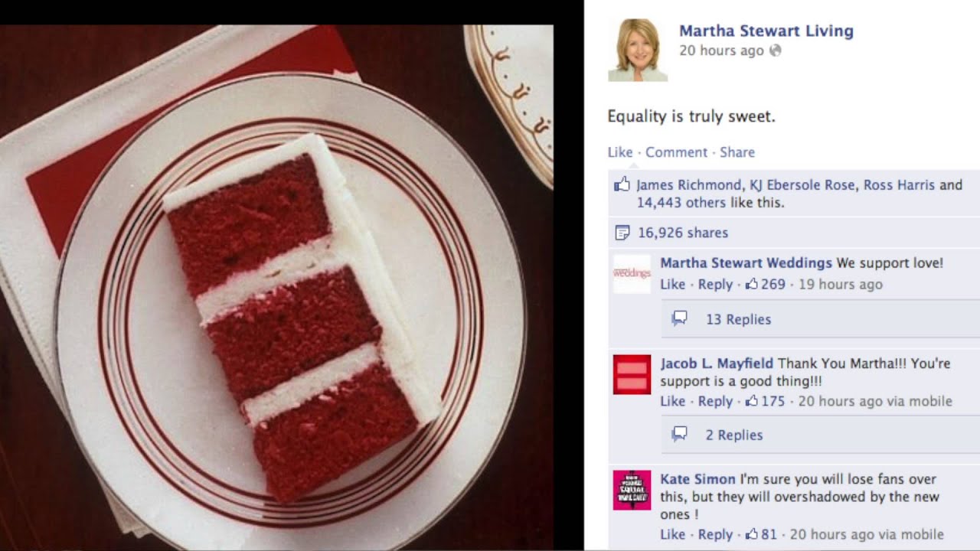Click Kate Simon's pink avatar icon

[x=632, y=490]
